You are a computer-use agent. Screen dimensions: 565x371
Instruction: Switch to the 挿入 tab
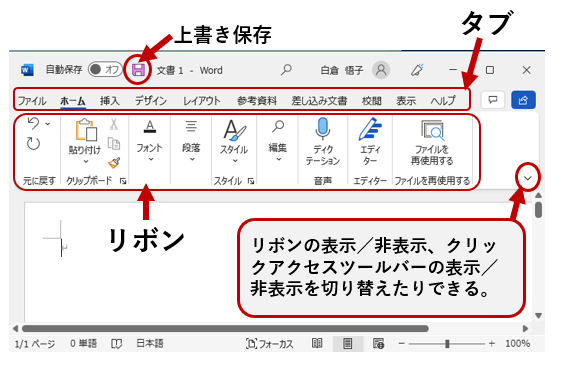[110, 100]
